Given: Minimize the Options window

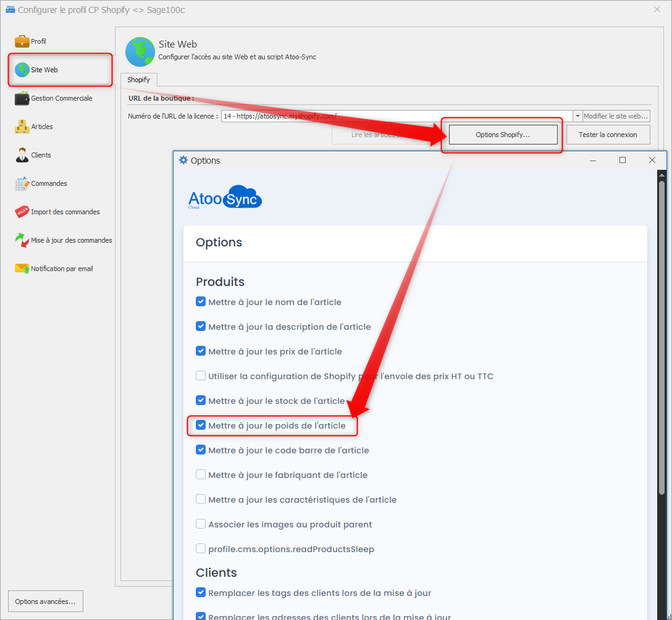Looking at the screenshot, I should 593,160.
